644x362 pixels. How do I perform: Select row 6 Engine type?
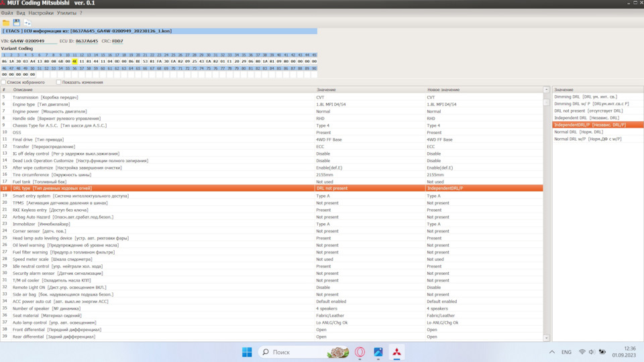tap(272, 105)
